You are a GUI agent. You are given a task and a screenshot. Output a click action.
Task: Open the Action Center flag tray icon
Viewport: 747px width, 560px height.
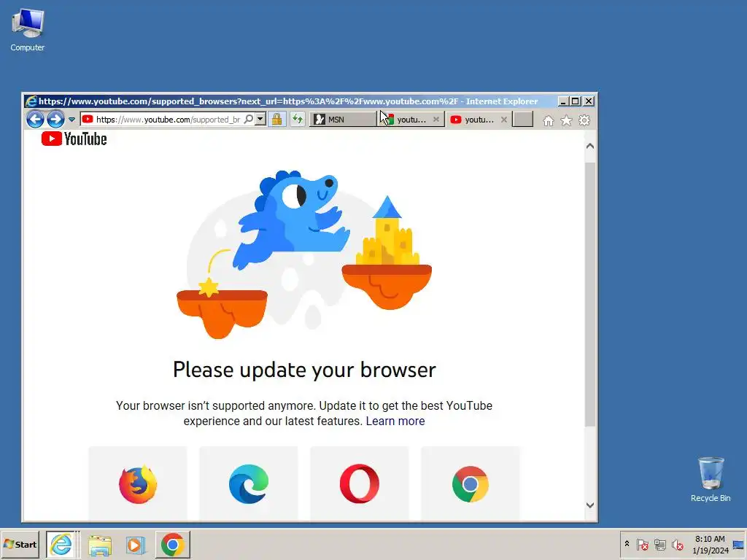pyautogui.click(x=642, y=544)
